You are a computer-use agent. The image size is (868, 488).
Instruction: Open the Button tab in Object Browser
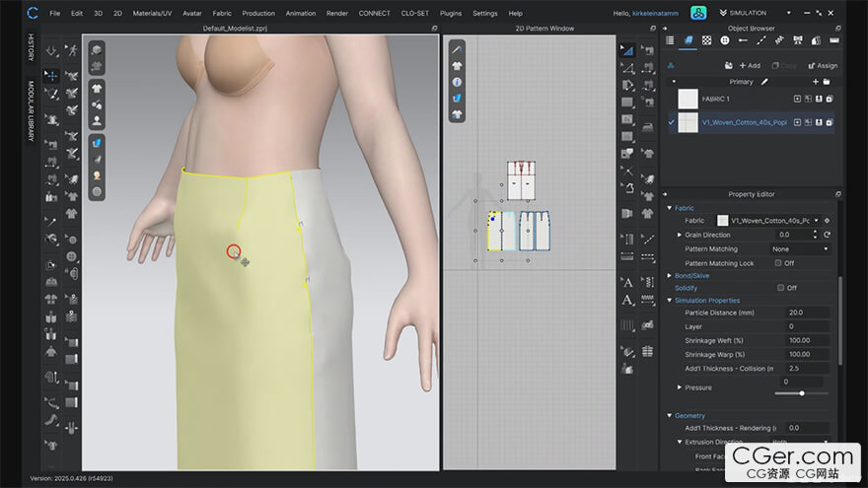coord(725,40)
